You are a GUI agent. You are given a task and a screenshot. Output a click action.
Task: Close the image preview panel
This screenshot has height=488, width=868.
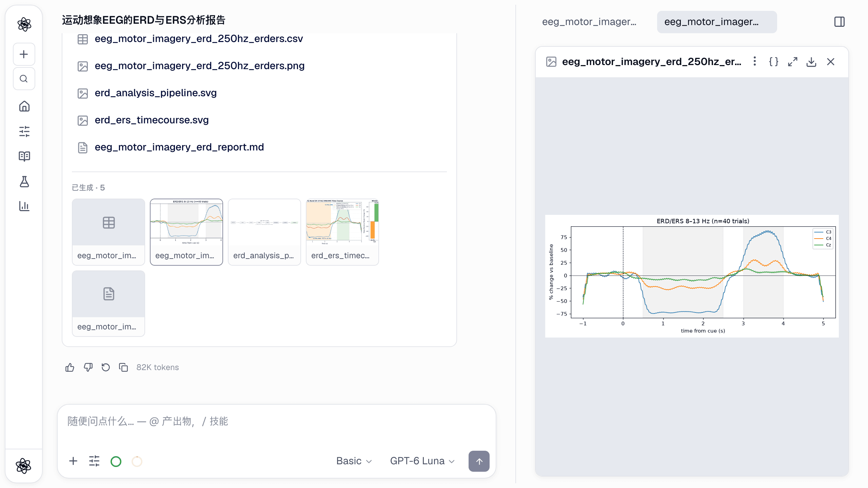click(831, 62)
